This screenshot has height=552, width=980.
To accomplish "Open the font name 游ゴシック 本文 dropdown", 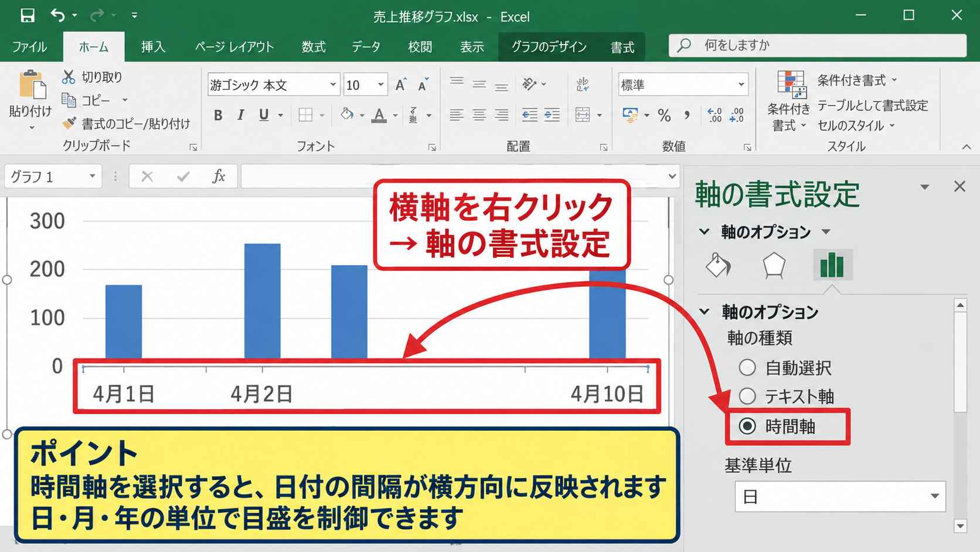I will click(x=333, y=84).
